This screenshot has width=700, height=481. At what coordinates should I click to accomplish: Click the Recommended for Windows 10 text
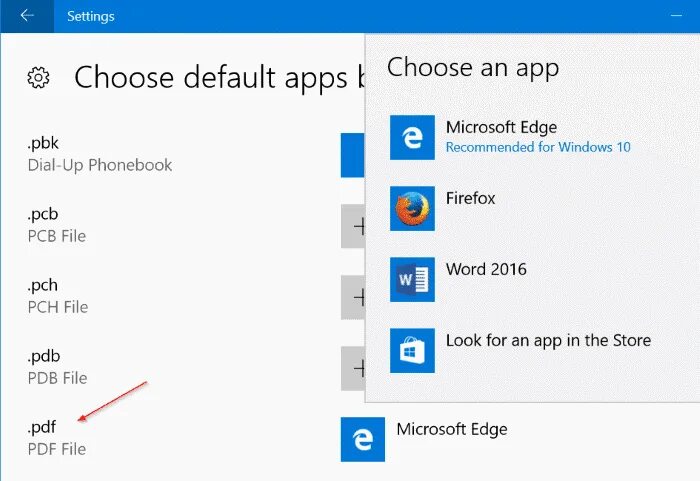click(538, 147)
